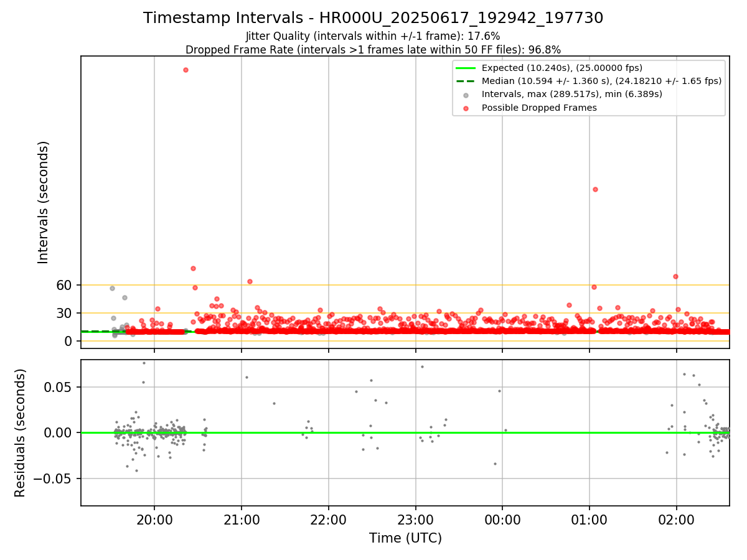
Task: Click the gray marker sample in the legend
Action: click(x=466, y=95)
